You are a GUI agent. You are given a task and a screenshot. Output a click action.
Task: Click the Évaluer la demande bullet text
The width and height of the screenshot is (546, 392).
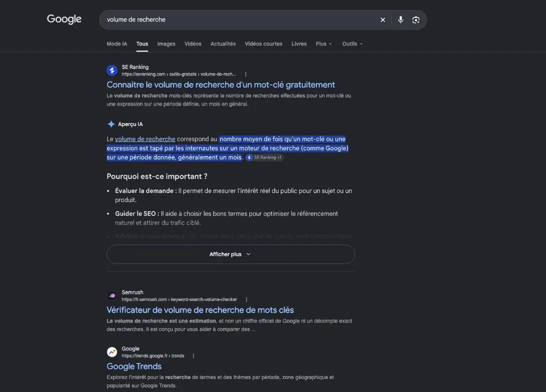(x=233, y=195)
